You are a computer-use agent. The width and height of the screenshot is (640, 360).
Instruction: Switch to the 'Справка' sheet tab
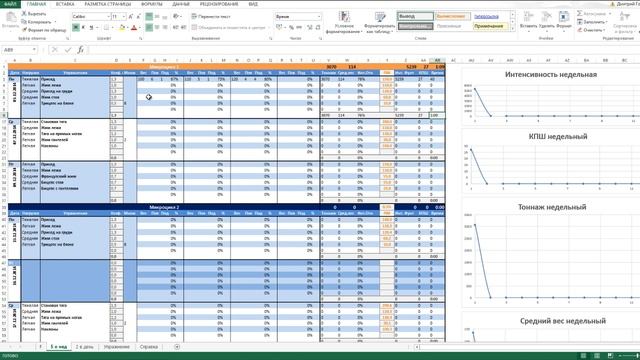[x=149, y=347]
